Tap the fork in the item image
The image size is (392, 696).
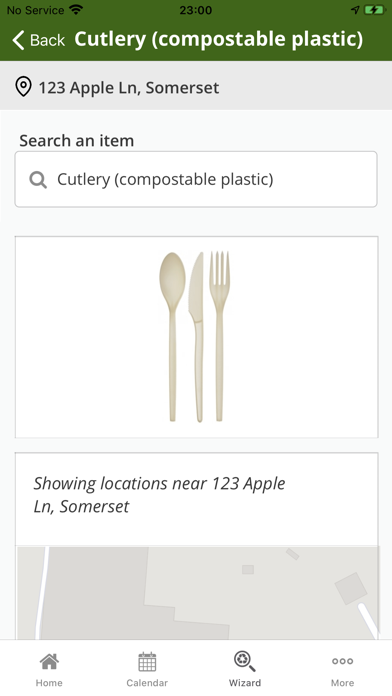coord(219,336)
